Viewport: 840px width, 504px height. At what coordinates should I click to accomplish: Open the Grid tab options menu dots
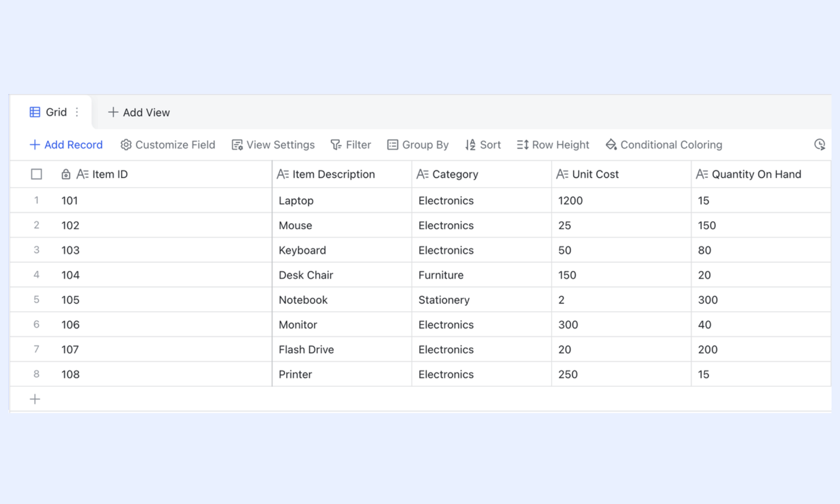[77, 112]
